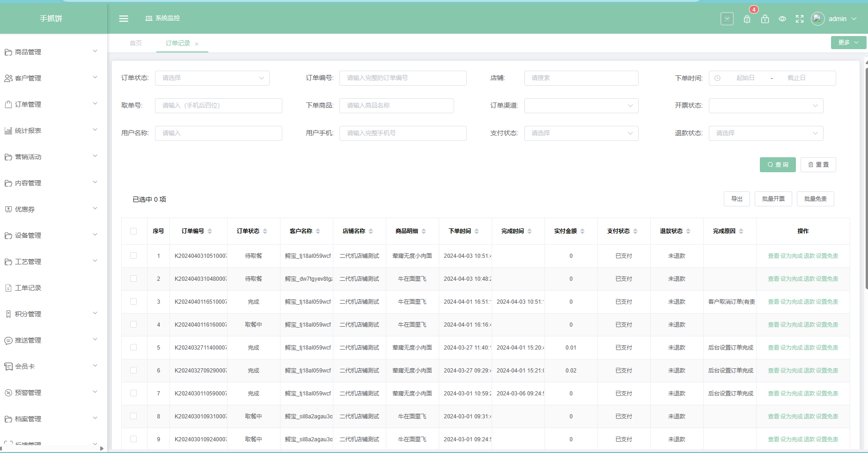Expand 设备管理 sidebar menu

click(x=53, y=235)
